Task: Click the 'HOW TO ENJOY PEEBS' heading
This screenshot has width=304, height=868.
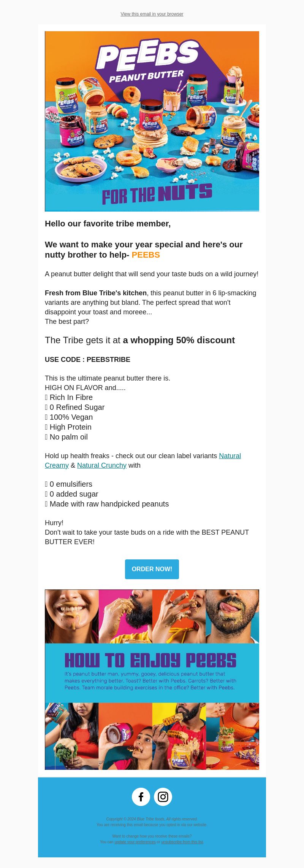Action: coord(150,660)
